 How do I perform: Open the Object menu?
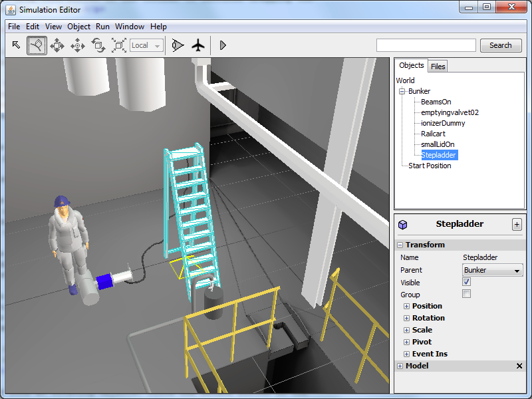[x=78, y=27]
